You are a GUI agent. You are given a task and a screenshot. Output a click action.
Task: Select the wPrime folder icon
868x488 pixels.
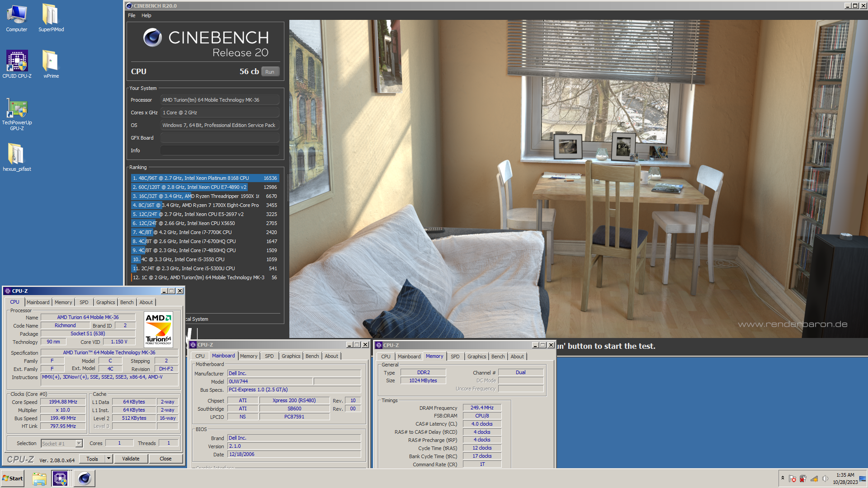point(51,64)
